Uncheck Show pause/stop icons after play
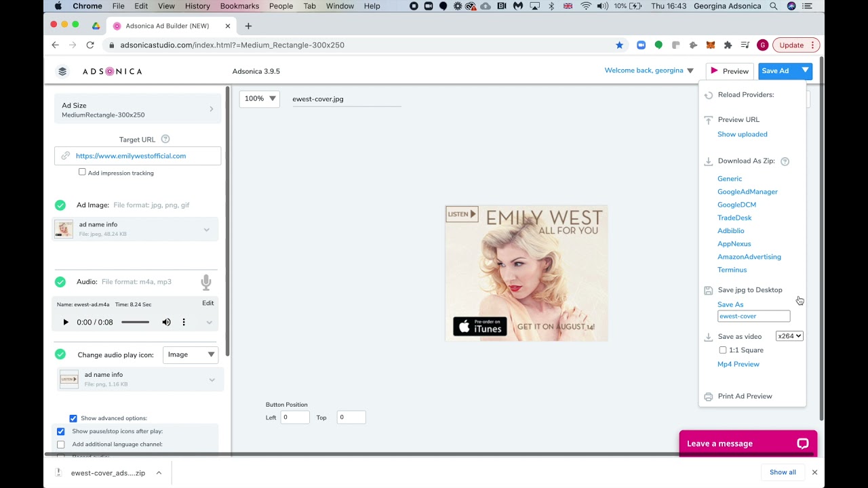Screen dimensions: 868x488 (x=60, y=431)
